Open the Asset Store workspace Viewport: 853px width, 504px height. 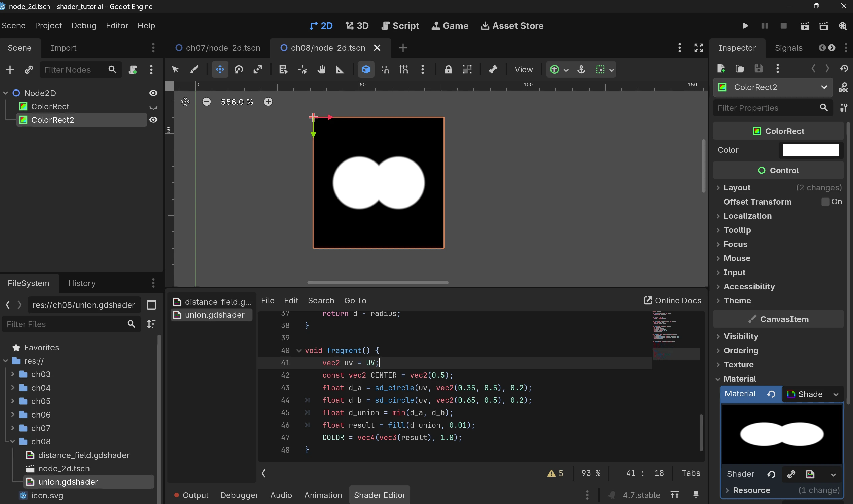tap(512, 26)
